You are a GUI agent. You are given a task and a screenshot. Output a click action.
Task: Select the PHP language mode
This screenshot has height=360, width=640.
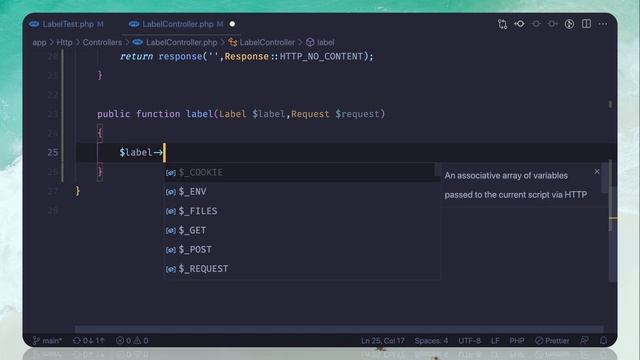tap(517, 340)
